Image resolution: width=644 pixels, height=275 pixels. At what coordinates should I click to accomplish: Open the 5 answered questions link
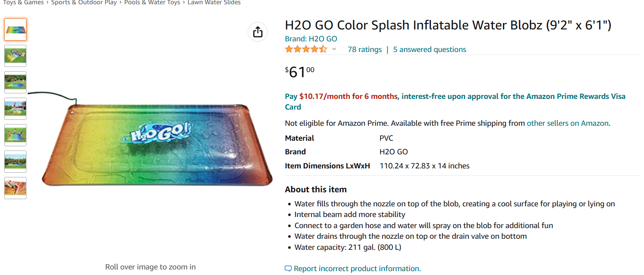[x=430, y=49]
